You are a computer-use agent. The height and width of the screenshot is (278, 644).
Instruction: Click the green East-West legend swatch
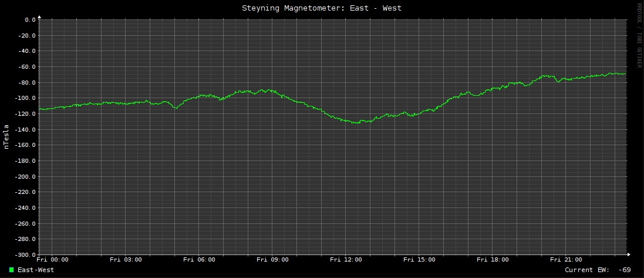click(x=12, y=270)
